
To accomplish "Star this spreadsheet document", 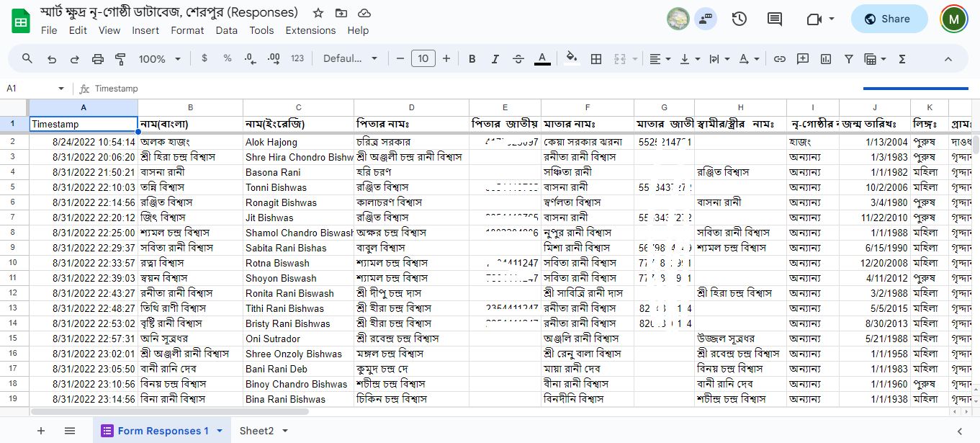I will pyautogui.click(x=318, y=13).
